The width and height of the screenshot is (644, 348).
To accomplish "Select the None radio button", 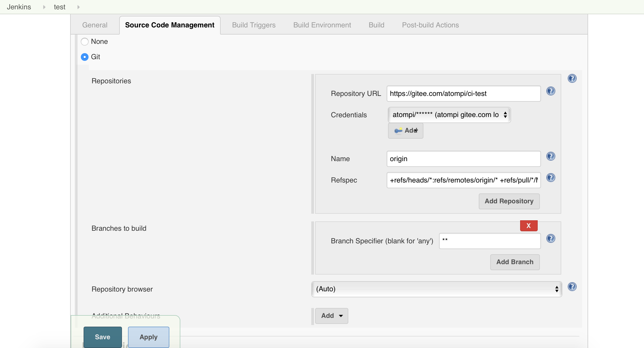I will pyautogui.click(x=84, y=41).
